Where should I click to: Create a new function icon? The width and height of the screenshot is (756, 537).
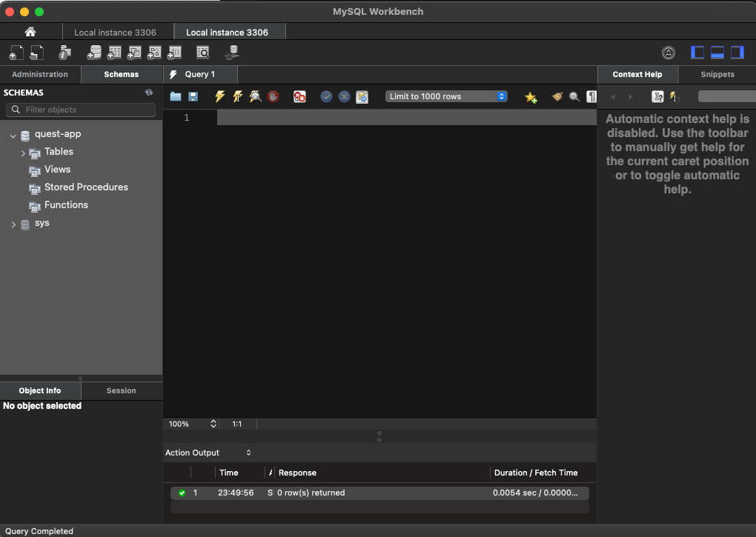[174, 53]
